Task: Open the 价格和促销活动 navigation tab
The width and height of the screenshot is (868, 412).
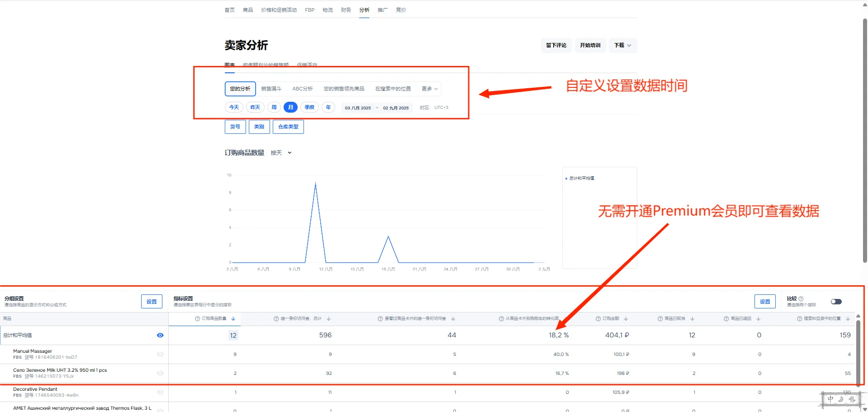Action: tap(279, 10)
